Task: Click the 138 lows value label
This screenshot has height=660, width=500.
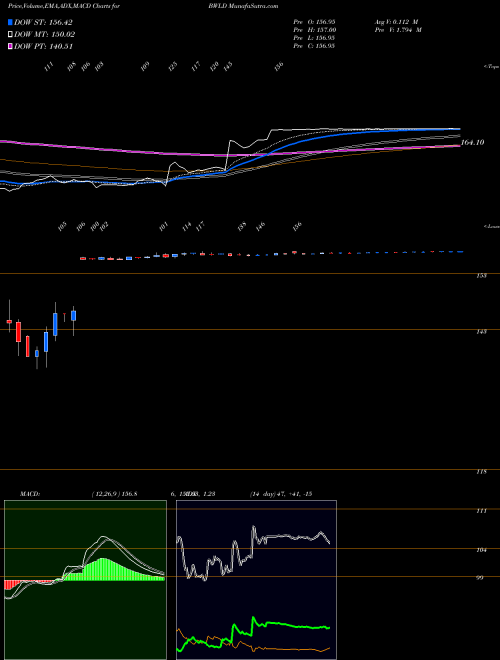Action: coord(242,226)
